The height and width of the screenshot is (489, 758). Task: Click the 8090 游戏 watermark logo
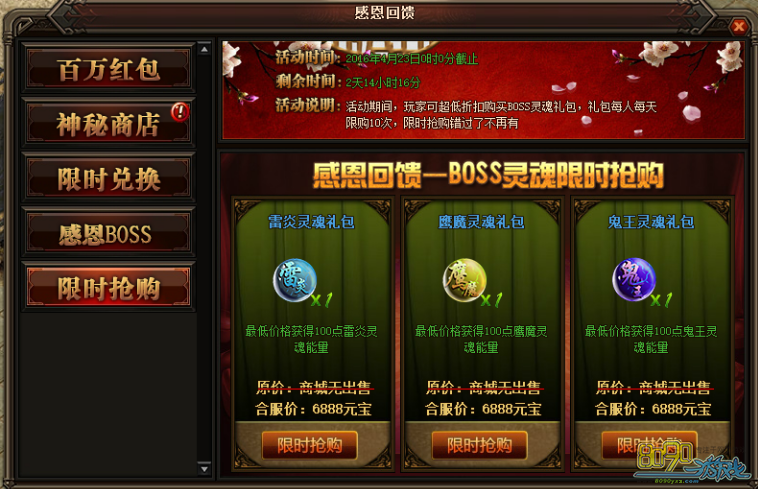point(692,462)
